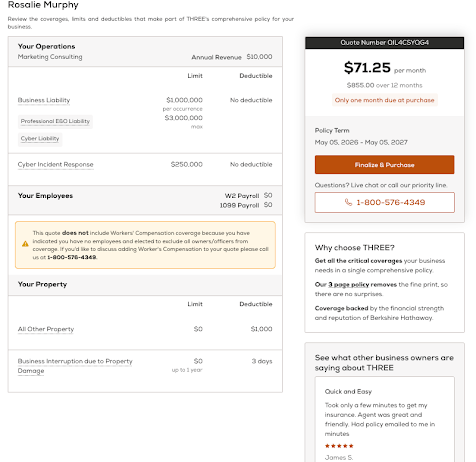Open the Quick and Easy customer review card
This screenshot has width=476, height=462.
pos(384,419)
